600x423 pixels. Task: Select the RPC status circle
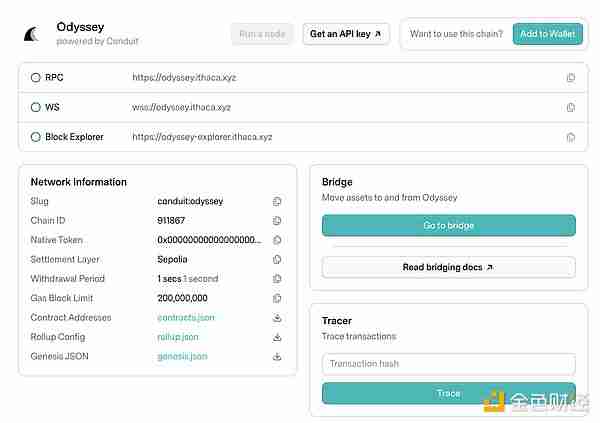coord(36,77)
